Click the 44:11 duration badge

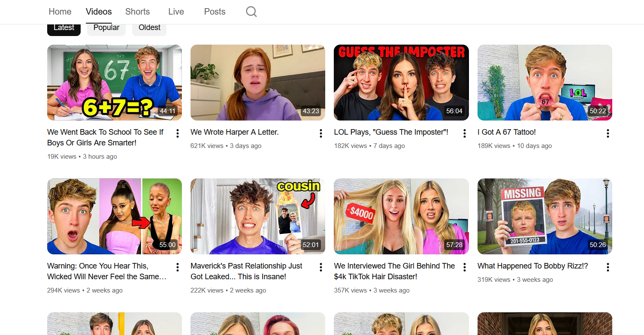(168, 111)
